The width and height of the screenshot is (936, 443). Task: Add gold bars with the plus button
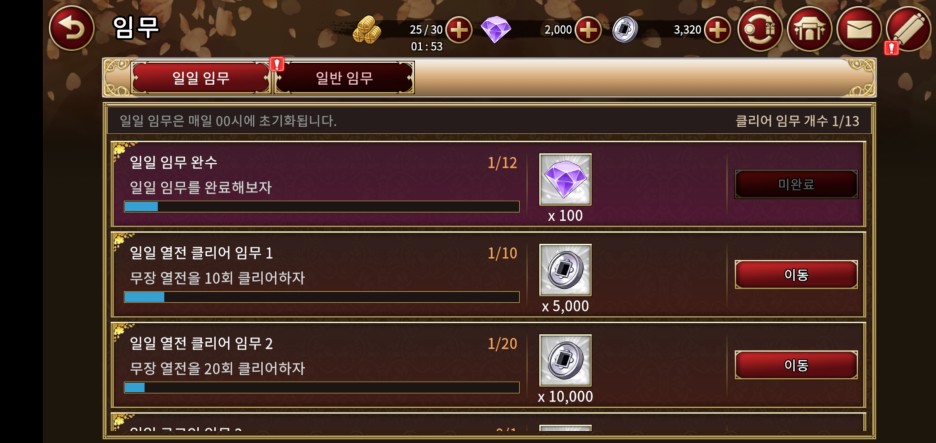coord(458,30)
